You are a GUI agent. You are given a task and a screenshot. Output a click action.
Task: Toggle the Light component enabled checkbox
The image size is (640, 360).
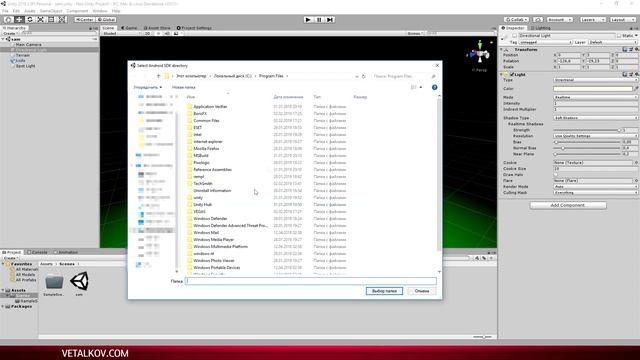click(x=512, y=75)
